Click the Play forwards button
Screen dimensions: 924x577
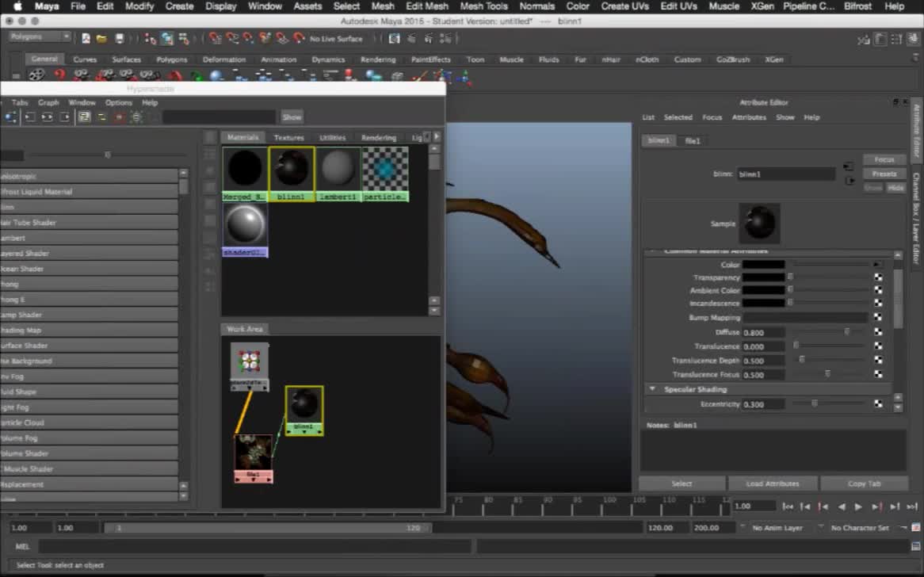click(858, 506)
